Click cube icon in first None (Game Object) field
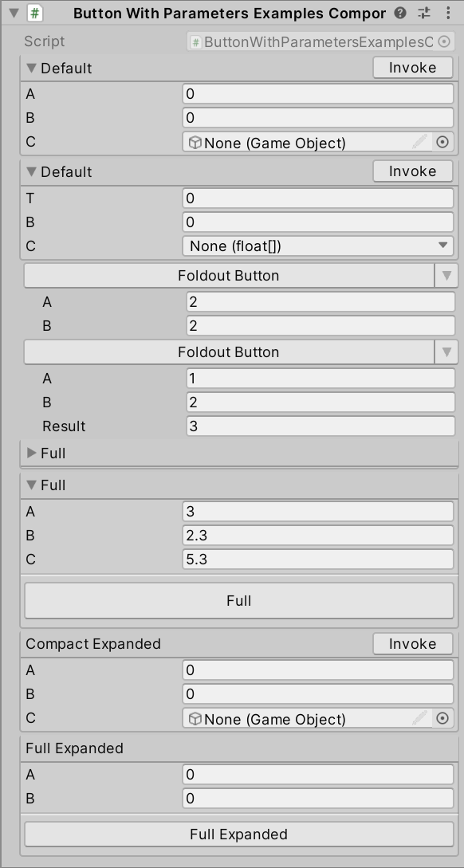This screenshot has width=464, height=868. point(195,142)
